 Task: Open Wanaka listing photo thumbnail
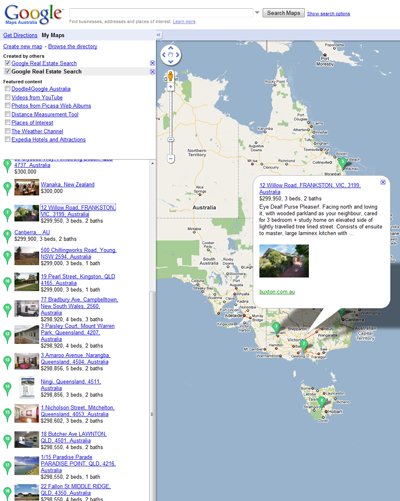pyautogui.click(x=27, y=187)
